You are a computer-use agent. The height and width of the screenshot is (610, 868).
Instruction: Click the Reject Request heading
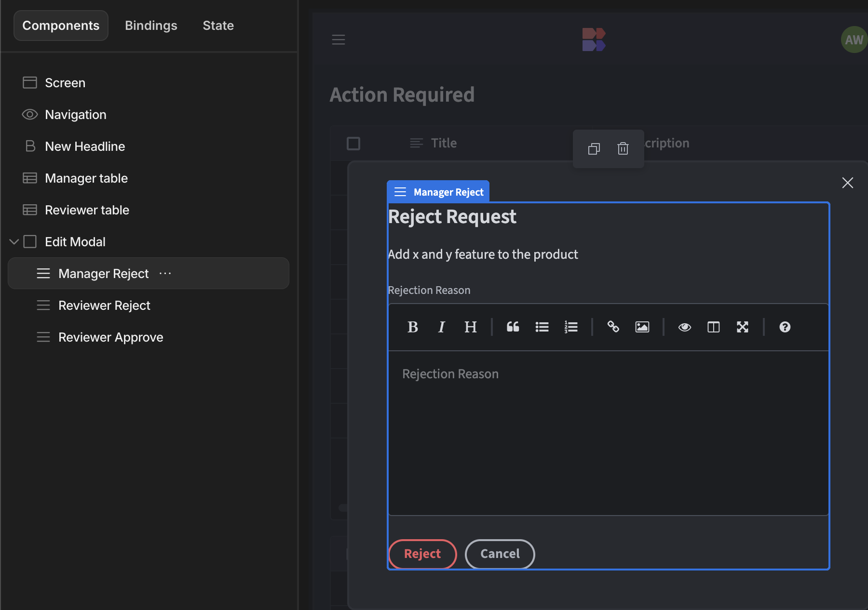452,217
